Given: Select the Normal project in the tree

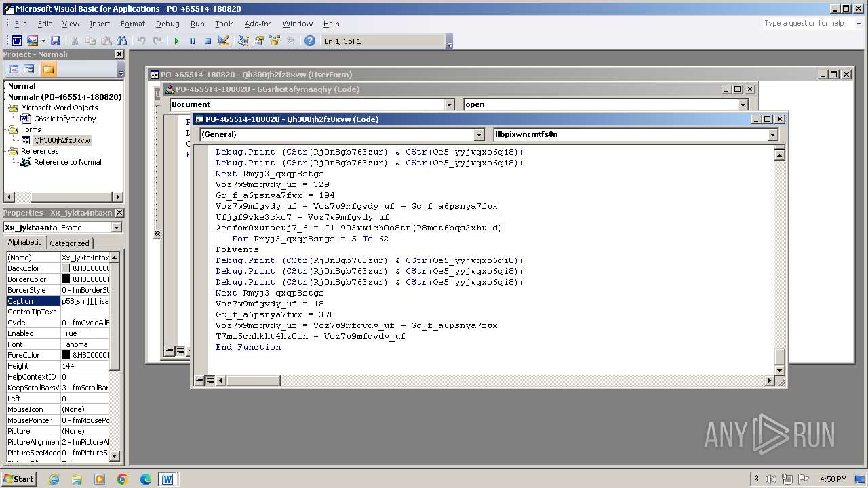Looking at the screenshot, I should [x=22, y=86].
